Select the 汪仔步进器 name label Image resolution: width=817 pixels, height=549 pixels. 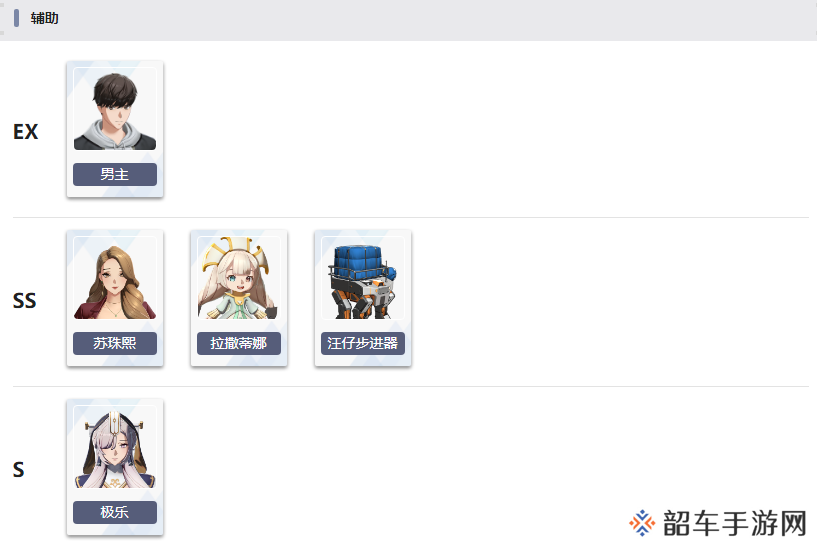pos(363,343)
